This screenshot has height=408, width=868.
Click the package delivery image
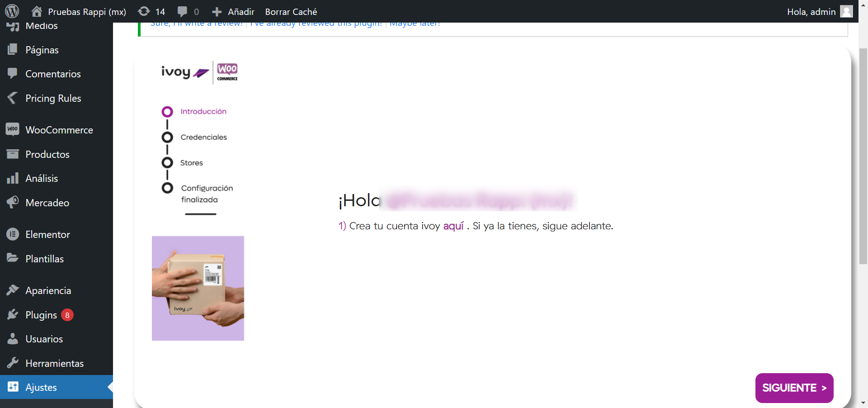pyautogui.click(x=198, y=288)
